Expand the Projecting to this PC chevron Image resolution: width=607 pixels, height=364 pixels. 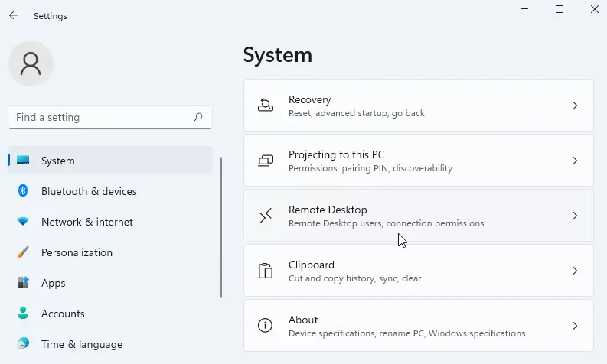click(x=575, y=160)
